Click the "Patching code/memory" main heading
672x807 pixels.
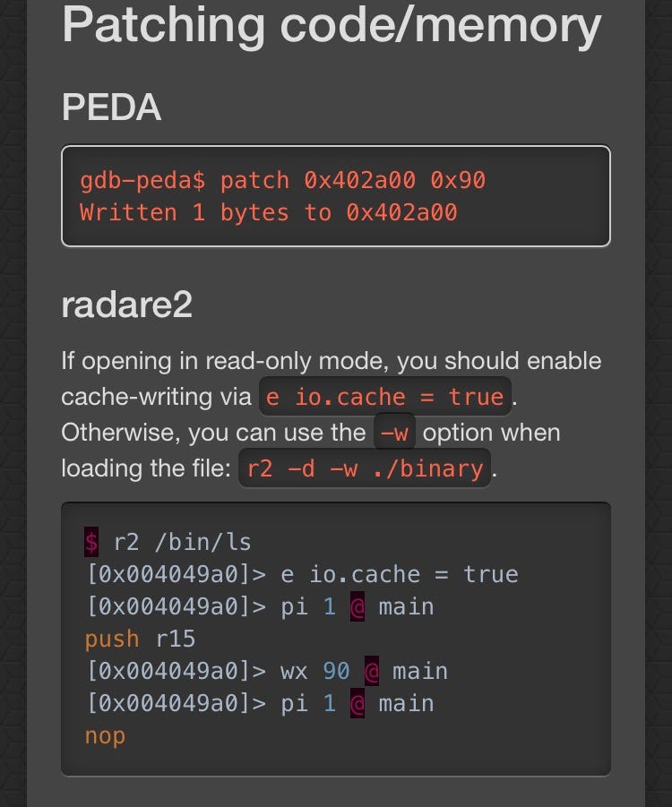coord(331,25)
